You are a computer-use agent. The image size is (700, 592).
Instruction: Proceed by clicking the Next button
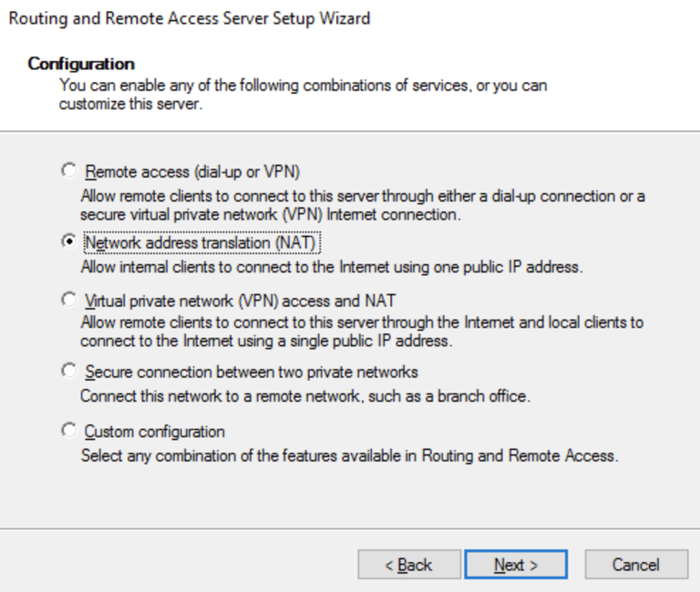point(516,565)
